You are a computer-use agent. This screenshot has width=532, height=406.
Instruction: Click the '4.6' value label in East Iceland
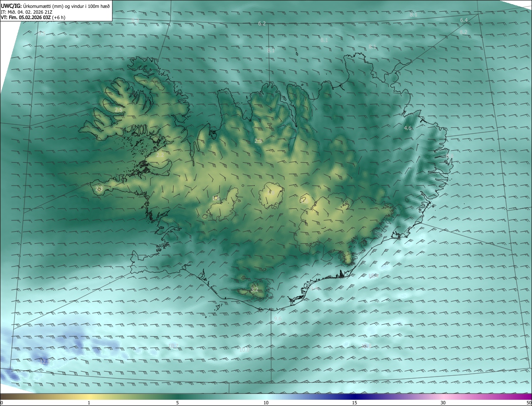click(x=408, y=128)
